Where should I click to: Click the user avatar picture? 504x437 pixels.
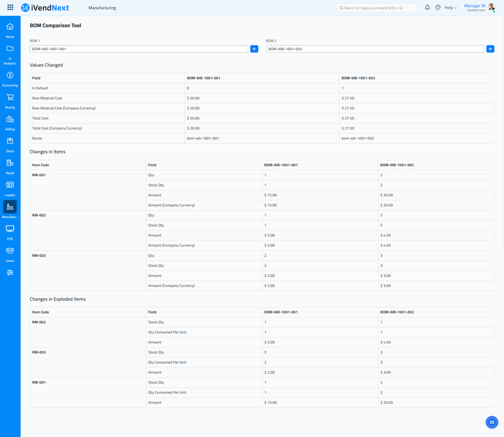pos(491,7)
